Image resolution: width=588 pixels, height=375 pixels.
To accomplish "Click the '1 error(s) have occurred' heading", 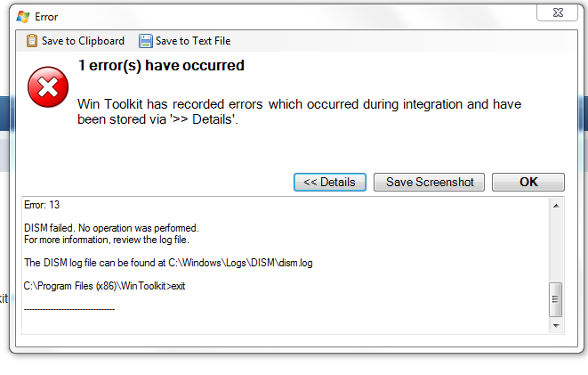I will (x=161, y=65).
